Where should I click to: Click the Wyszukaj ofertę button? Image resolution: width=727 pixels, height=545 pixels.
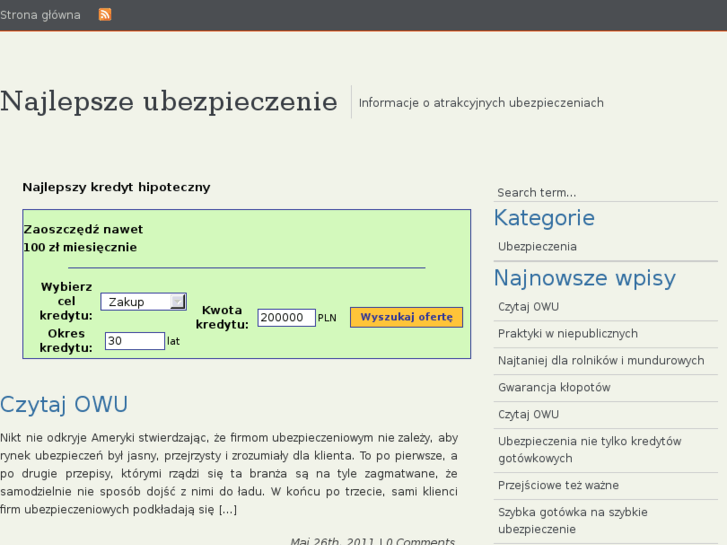coord(407,317)
